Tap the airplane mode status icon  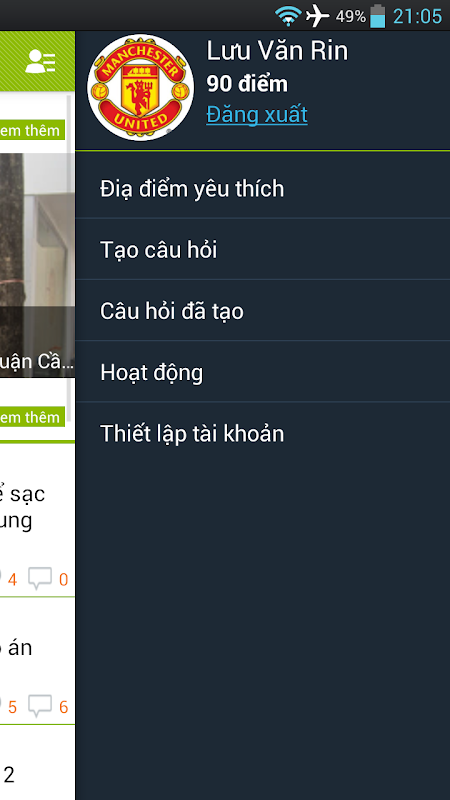pos(317,16)
